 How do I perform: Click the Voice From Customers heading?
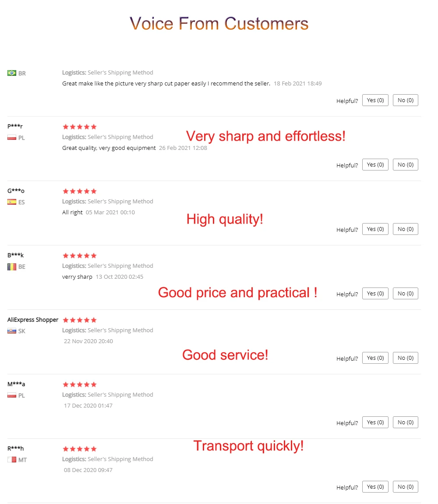(x=219, y=24)
